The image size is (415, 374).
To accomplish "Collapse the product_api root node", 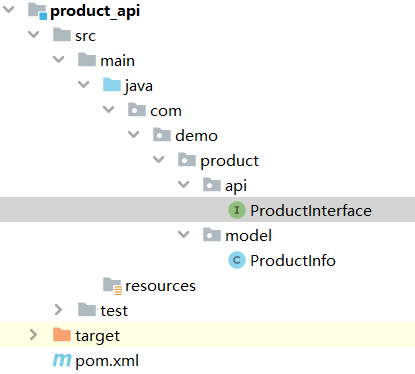I will click(9, 10).
